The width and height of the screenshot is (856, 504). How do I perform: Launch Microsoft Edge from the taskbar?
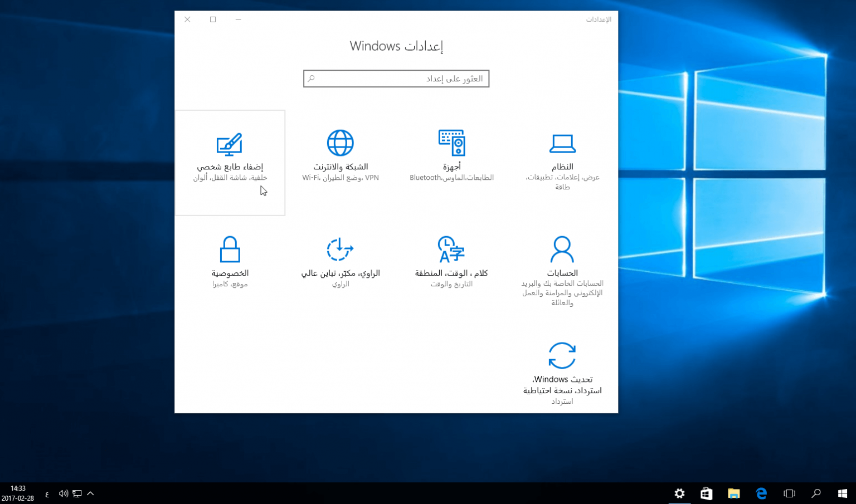click(761, 493)
